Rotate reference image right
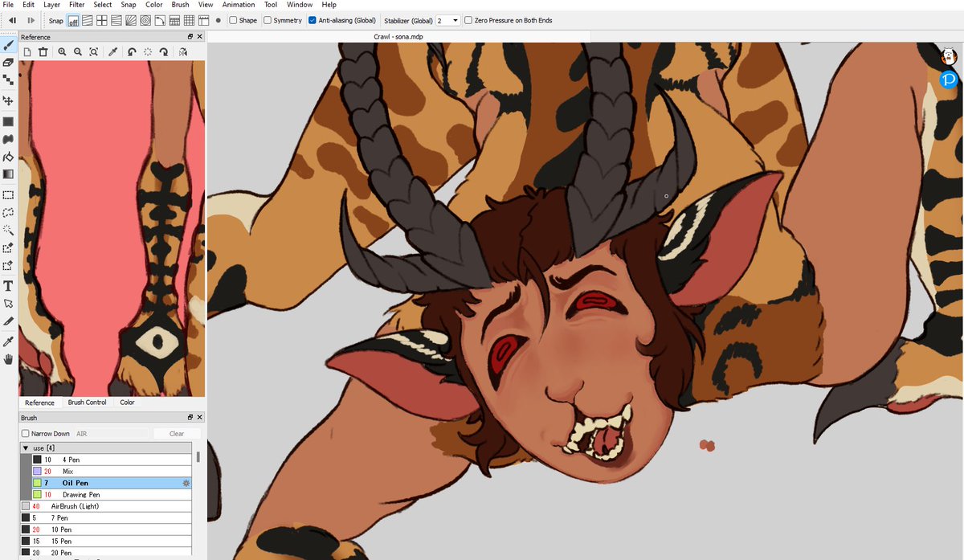This screenshot has width=964, height=560. coord(164,51)
